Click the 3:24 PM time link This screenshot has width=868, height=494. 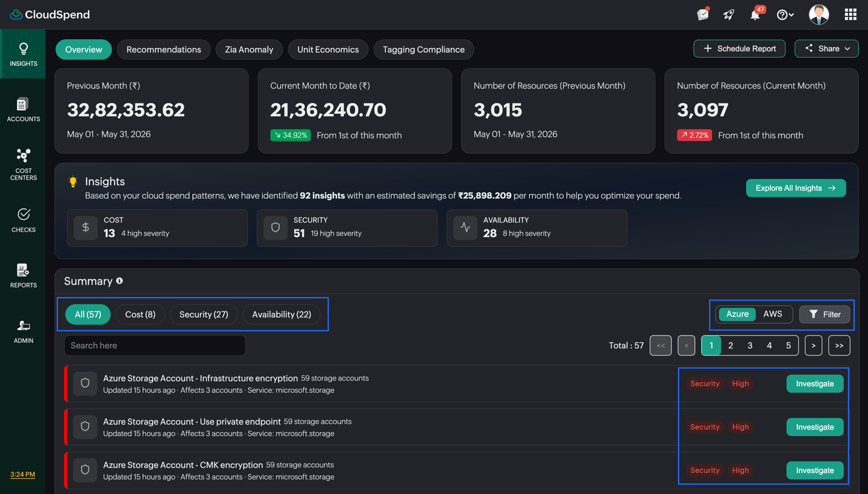coord(22,474)
